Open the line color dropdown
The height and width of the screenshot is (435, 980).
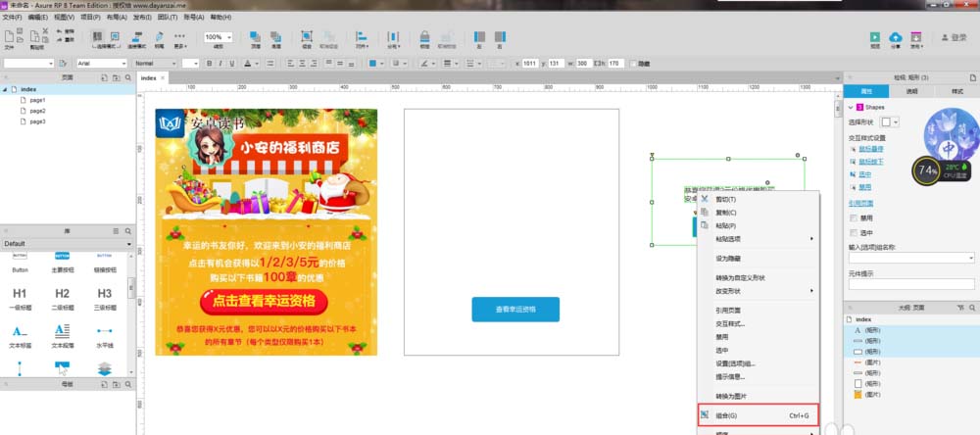pos(428,63)
